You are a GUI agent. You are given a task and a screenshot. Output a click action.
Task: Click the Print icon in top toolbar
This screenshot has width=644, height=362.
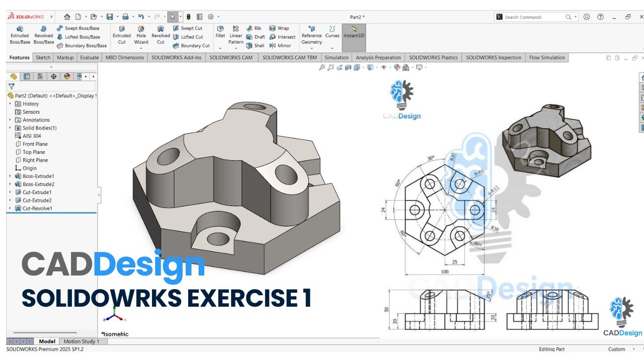point(125,17)
